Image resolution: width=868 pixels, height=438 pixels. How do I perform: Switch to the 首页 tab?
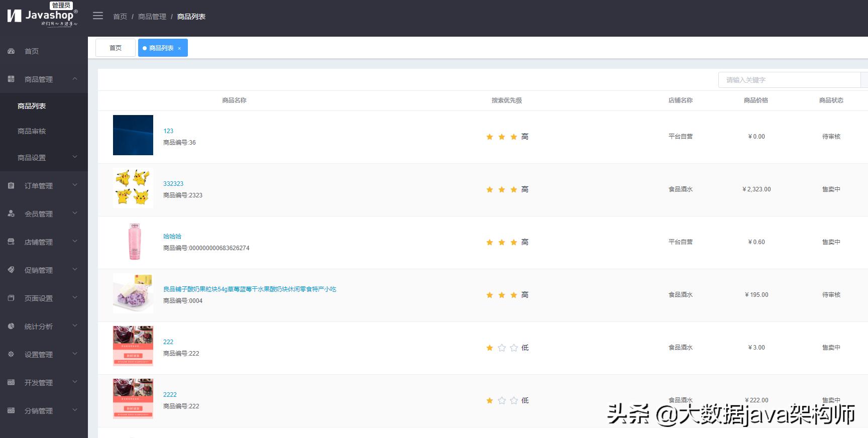(116, 48)
